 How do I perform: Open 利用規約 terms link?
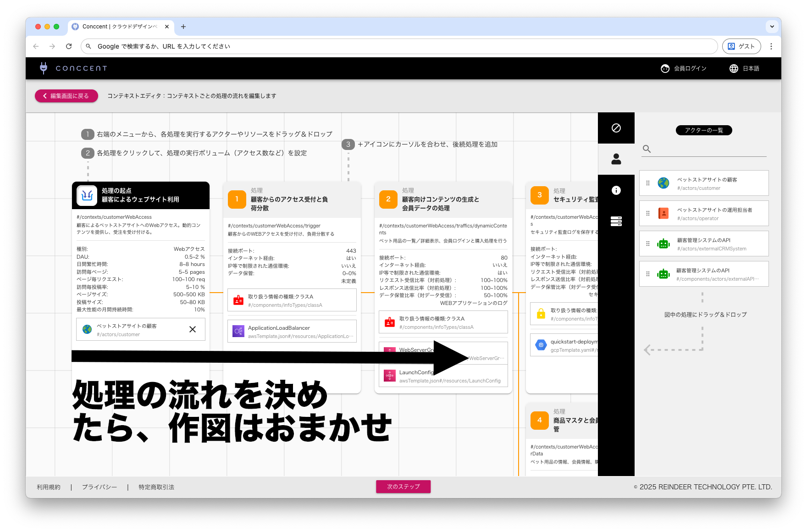pos(49,487)
